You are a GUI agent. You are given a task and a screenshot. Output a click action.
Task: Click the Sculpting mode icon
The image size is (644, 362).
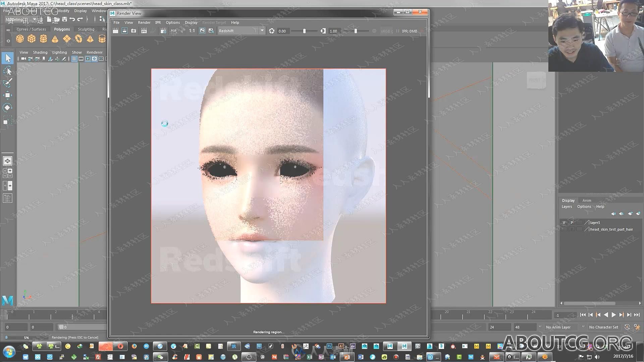point(86,28)
